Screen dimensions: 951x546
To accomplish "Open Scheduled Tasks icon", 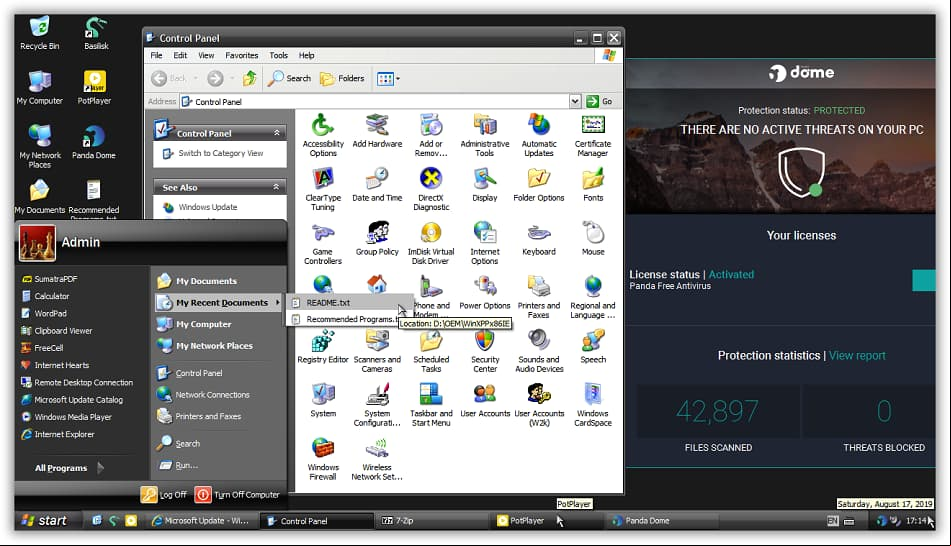I will click(431, 351).
